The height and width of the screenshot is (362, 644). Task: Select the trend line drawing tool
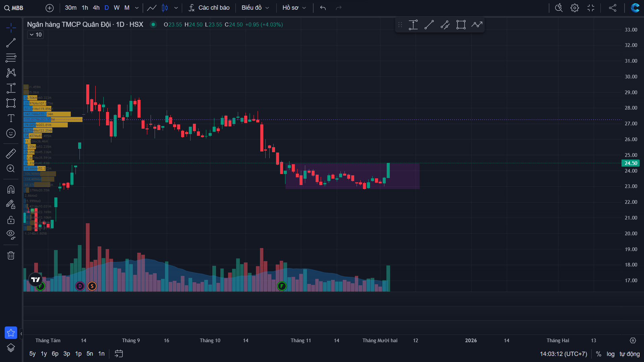11,43
